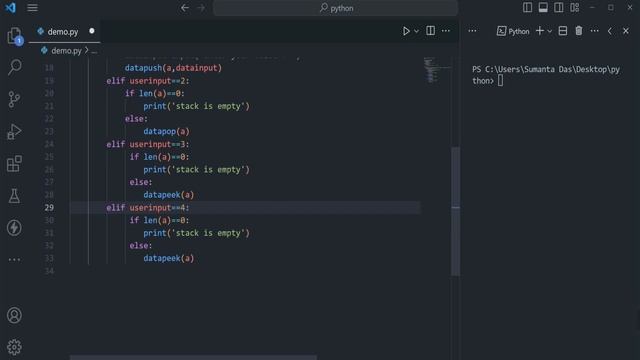Open editor More Actions ellipsis
The image size is (640, 360).
(x=446, y=31)
